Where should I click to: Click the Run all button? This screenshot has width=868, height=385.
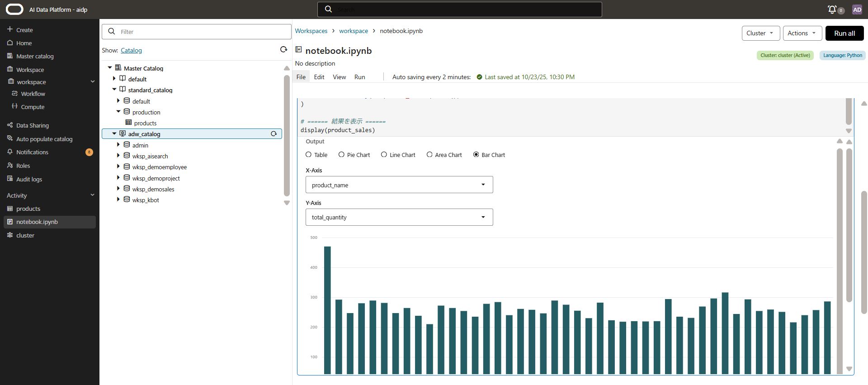pos(844,33)
